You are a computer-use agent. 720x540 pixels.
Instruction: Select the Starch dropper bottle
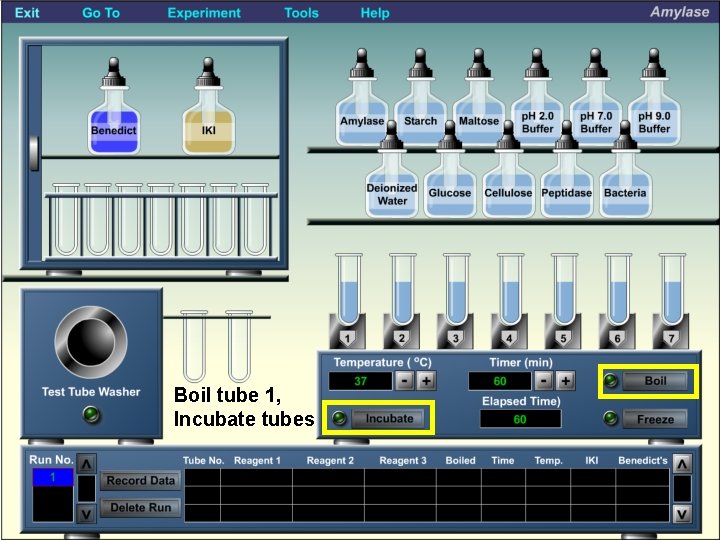420,97
